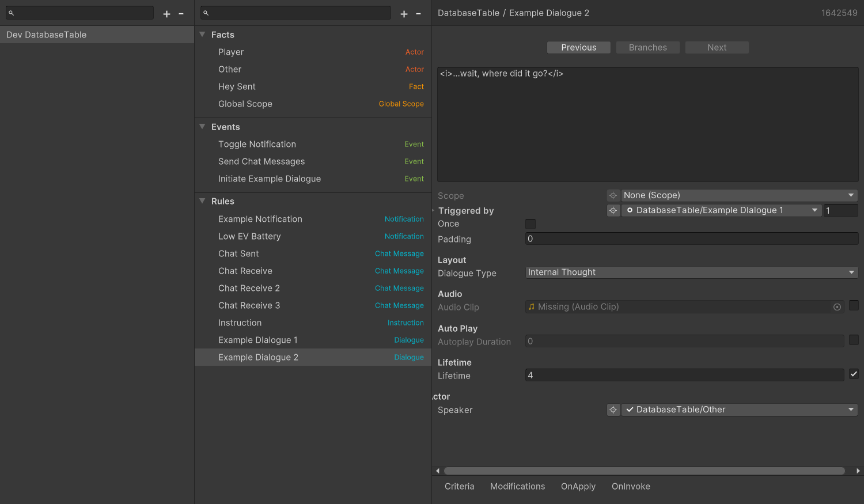Screen dimensions: 864x504
Task: Click the plus icon above the Facts list
Action: pyautogui.click(x=404, y=14)
